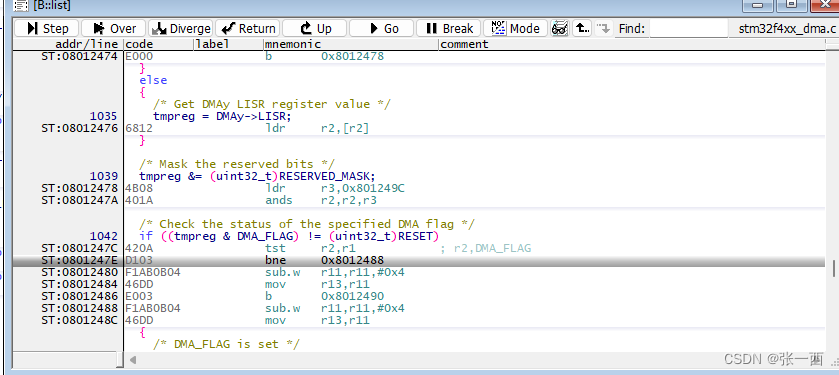
Task: Click the glasses view icon
Action: pyautogui.click(x=560, y=28)
